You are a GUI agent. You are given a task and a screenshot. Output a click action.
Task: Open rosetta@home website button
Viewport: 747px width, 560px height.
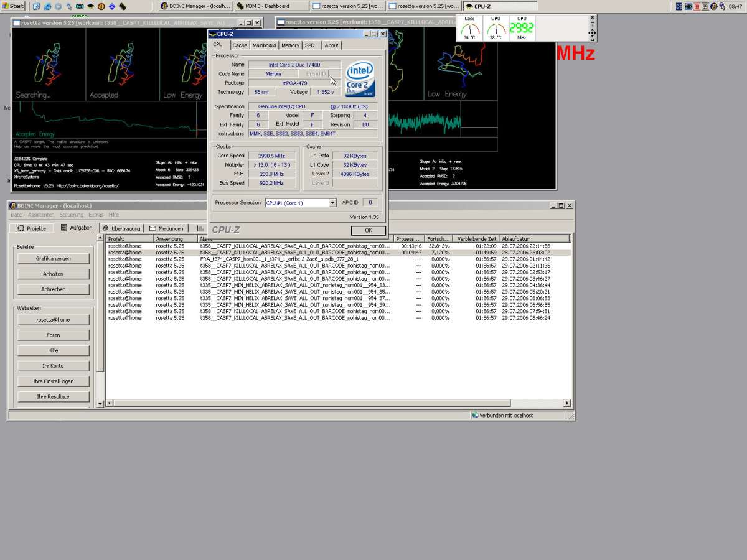(x=54, y=320)
